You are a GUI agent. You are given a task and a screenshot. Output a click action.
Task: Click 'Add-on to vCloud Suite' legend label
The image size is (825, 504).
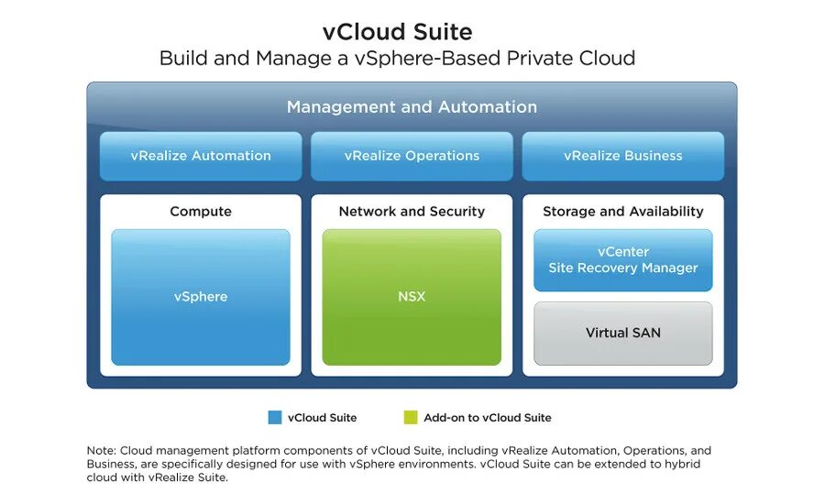point(488,418)
